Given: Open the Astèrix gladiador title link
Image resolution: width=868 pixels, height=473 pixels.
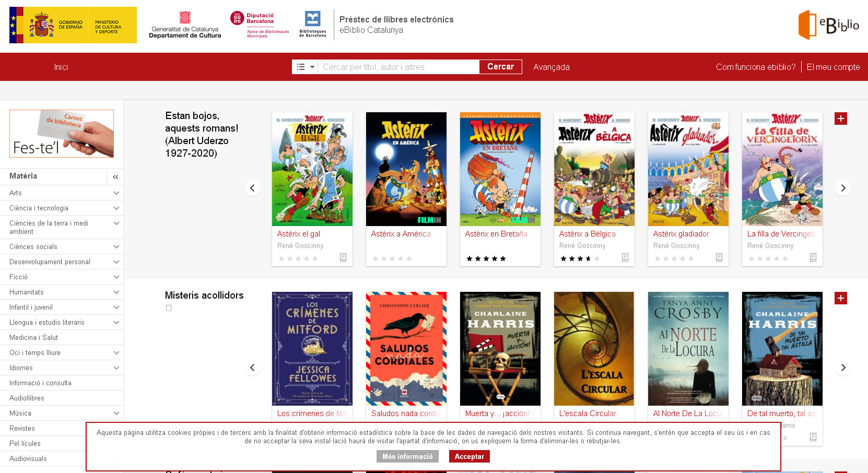Looking at the screenshot, I should tap(681, 234).
